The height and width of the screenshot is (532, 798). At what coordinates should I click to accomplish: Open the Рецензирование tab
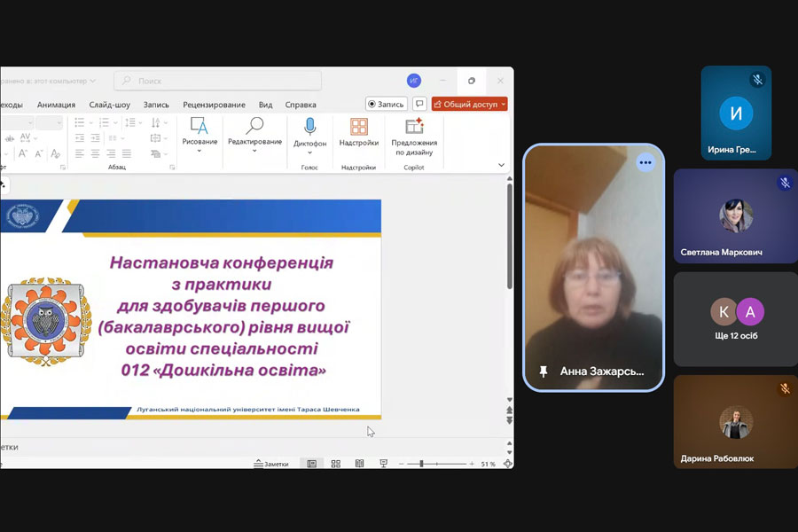click(x=214, y=105)
